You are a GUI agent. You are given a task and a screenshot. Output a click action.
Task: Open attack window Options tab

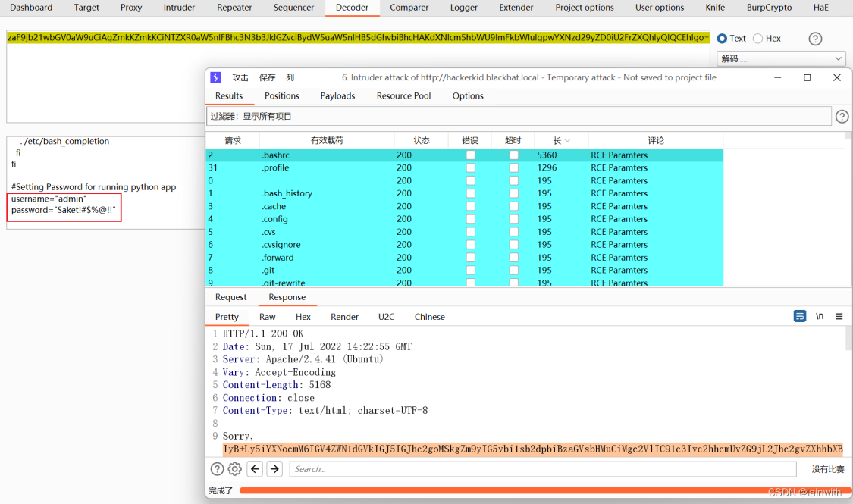[x=468, y=95]
